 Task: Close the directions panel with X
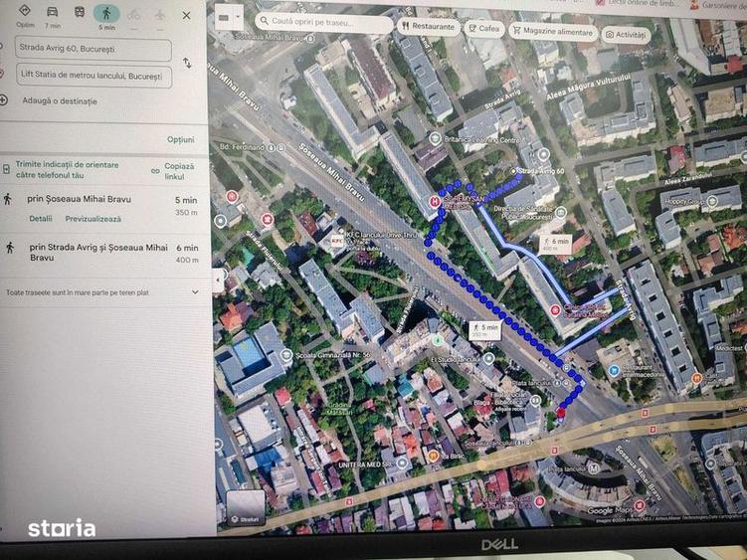(x=186, y=16)
